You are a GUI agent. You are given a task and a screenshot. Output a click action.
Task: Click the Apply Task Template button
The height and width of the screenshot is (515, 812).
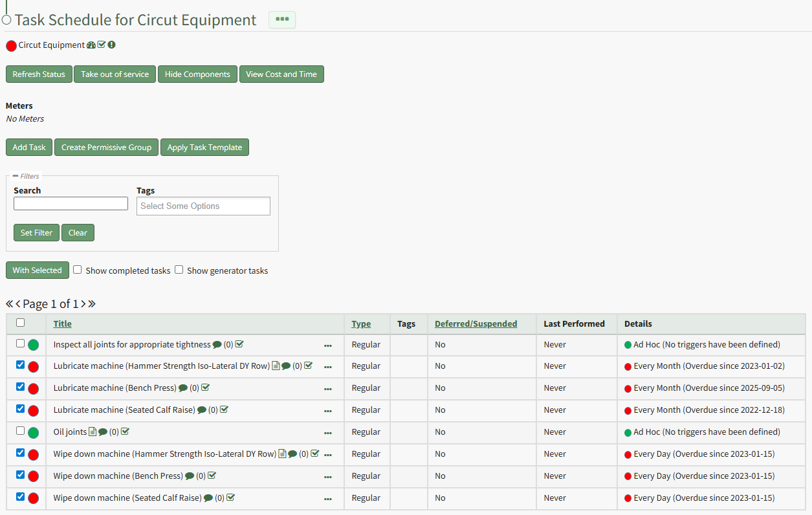204,148
